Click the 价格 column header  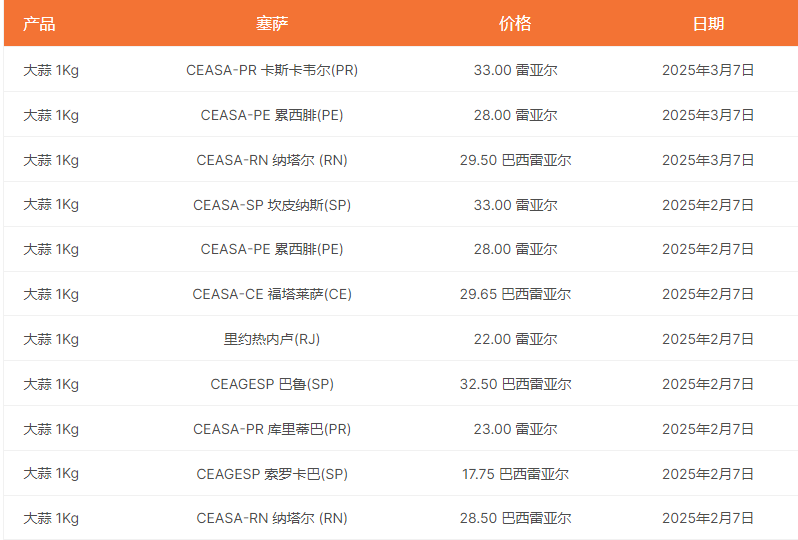pyautogui.click(x=515, y=24)
